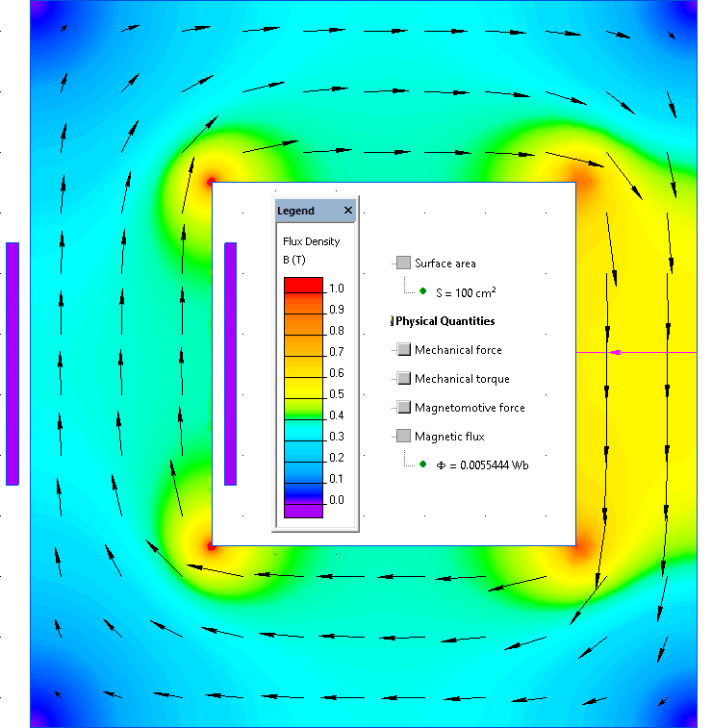Click the gray icon beside Surface area

[x=403, y=263]
